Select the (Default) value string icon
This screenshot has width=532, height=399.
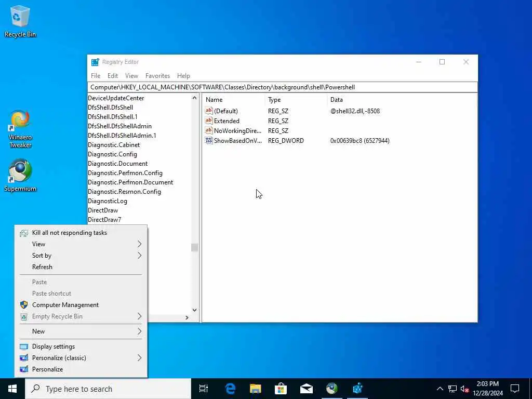(x=209, y=111)
